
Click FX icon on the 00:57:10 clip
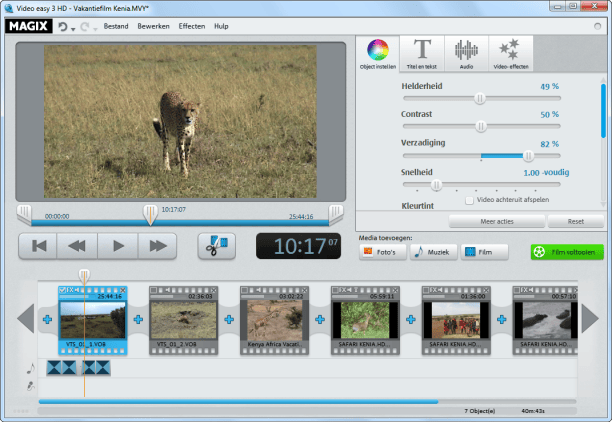(525, 290)
